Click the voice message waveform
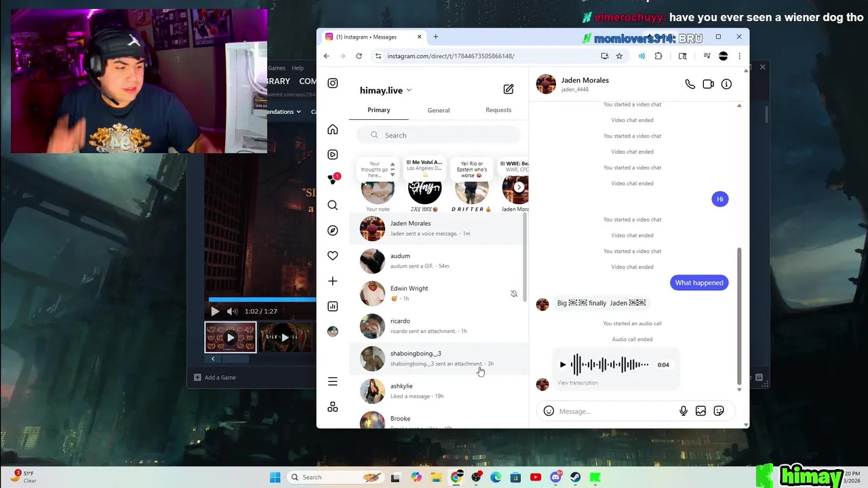Screen dimensions: 868x488 tap(610, 365)
